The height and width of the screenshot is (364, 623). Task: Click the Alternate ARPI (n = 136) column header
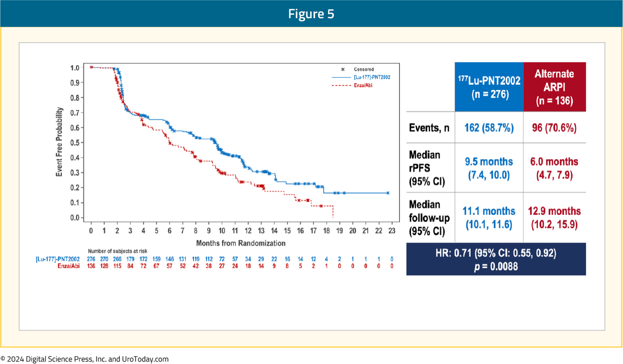[555, 87]
